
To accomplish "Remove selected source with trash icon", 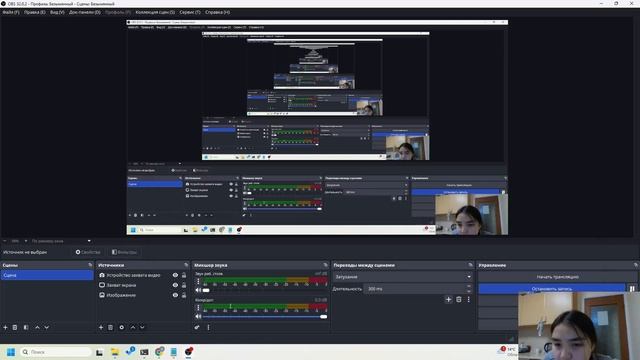I will pos(110,327).
